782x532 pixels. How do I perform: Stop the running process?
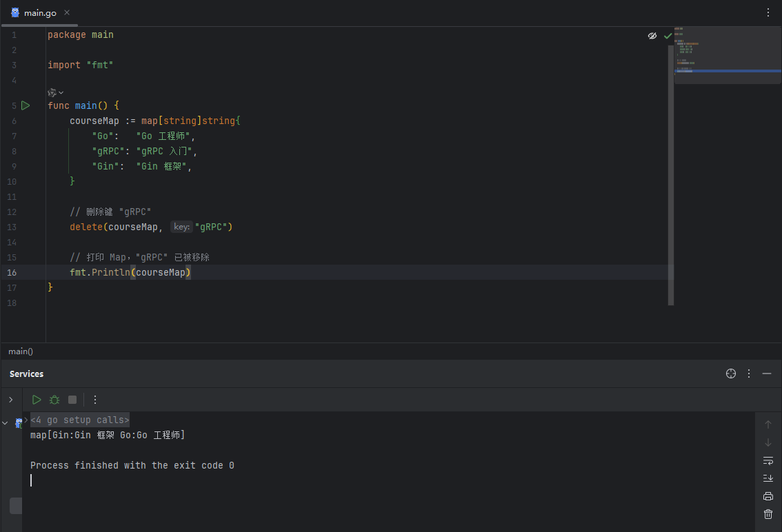click(72, 400)
